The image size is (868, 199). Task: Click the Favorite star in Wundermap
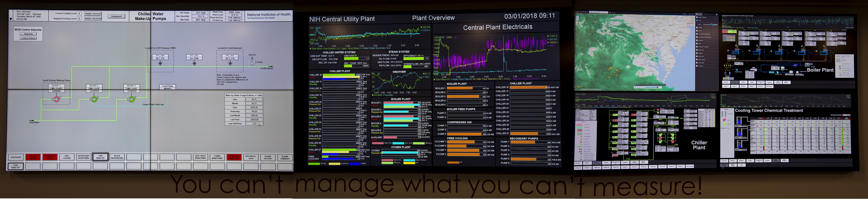point(610,12)
